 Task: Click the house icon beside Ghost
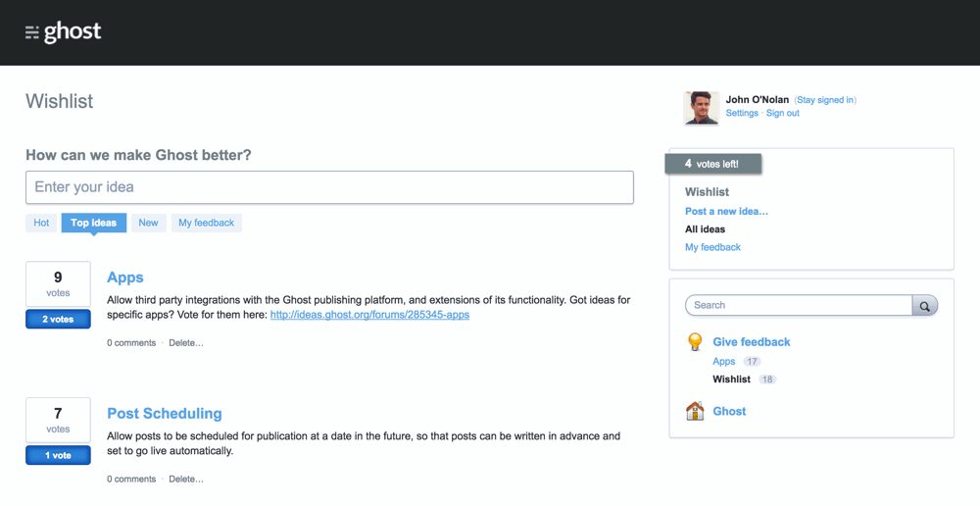tap(695, 411)
